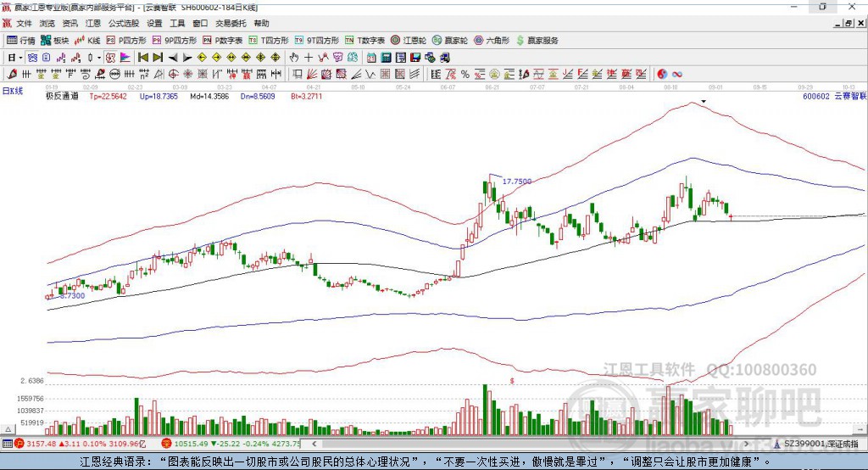Click the calendar date icon

point(371,57)
